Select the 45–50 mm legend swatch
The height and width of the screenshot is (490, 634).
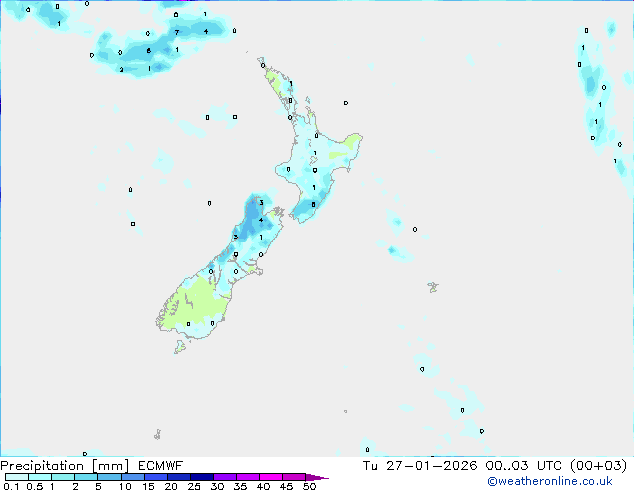click(294, 477)
